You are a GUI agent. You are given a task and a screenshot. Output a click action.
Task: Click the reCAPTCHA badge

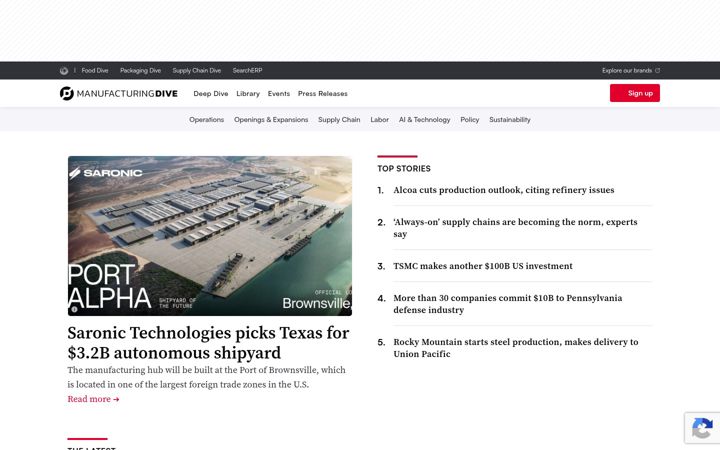coord(702,429)
